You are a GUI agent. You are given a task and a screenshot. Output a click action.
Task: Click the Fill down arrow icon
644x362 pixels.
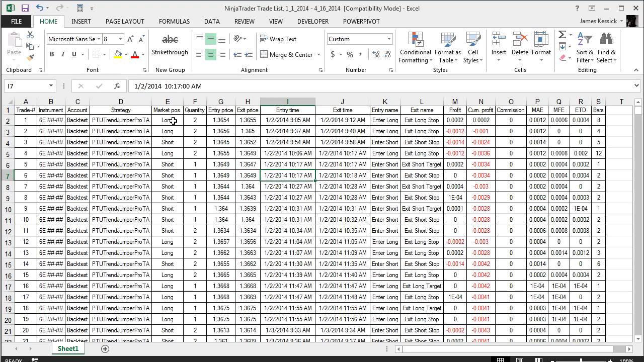point(562,46)
